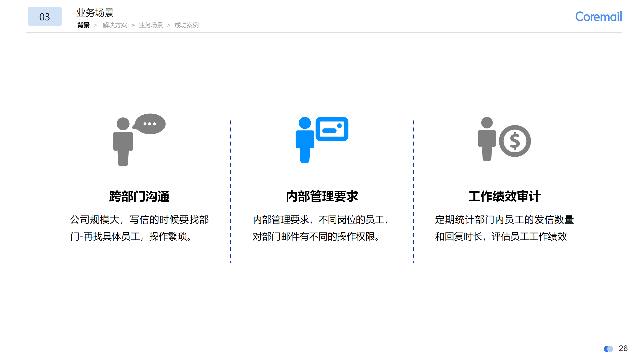
Task: Click page number 26
Action: pos(623,348)
